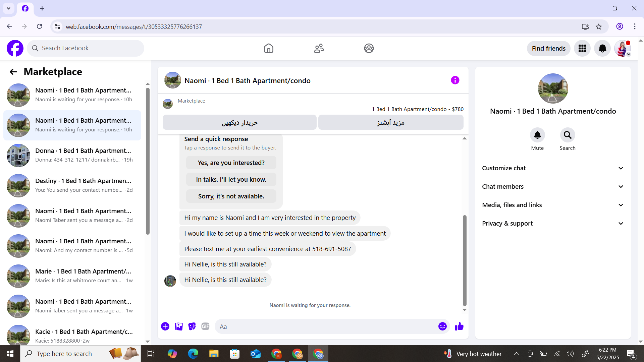Open the browser three-dot menu
The width and height of the screenshot is (644, 362).
click(635, 26)
